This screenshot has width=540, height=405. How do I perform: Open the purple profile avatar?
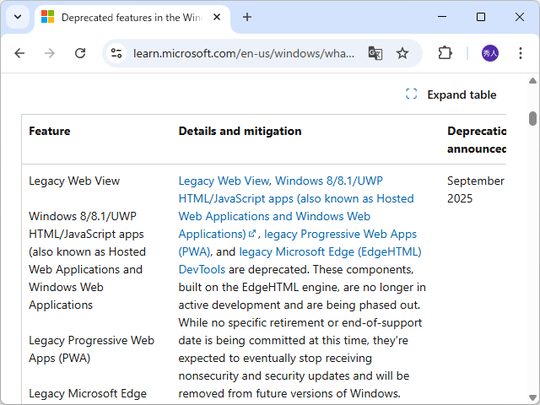pyautogui.click(x=490, y=53)
